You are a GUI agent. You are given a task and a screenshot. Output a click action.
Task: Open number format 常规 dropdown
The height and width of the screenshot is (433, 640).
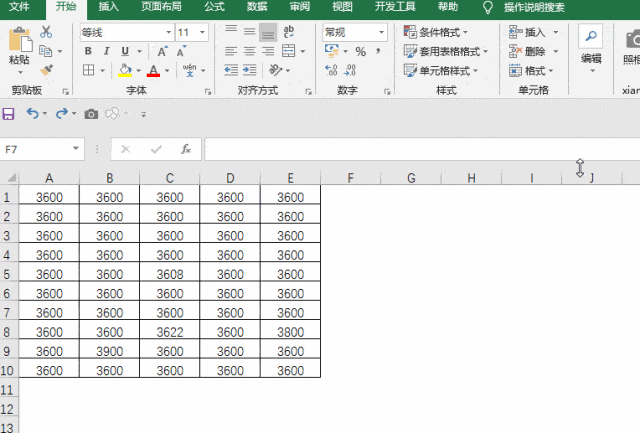click(x=381, y=32)
